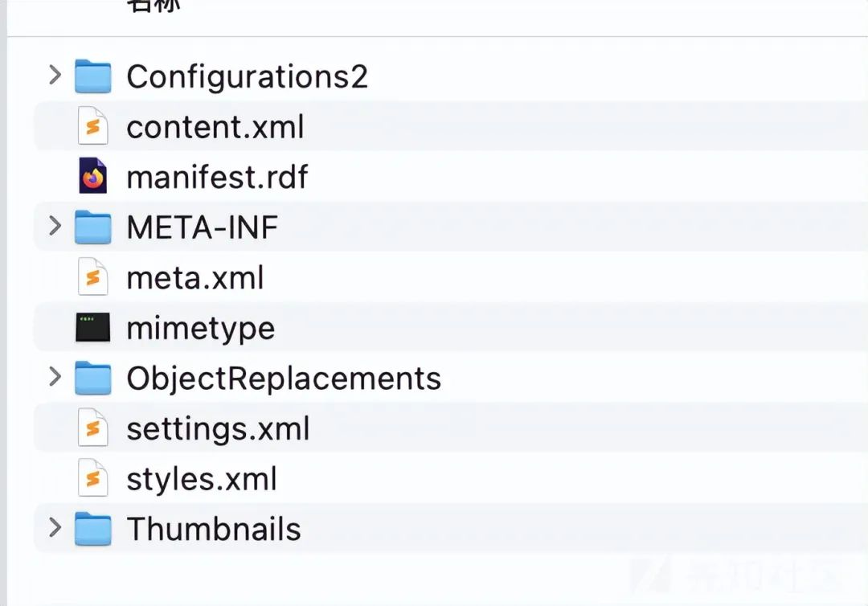Expand the META-INF folder chevron
Screen dimensions: 868x606
(x=55, y=226)
